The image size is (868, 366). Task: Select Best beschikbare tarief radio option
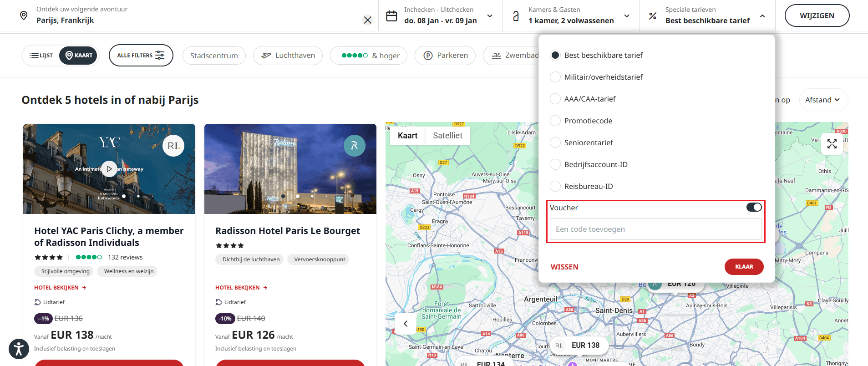(555, 55)
